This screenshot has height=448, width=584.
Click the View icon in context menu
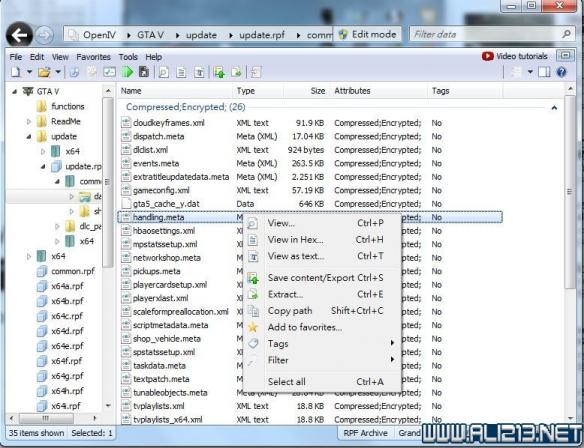(253, 223)
